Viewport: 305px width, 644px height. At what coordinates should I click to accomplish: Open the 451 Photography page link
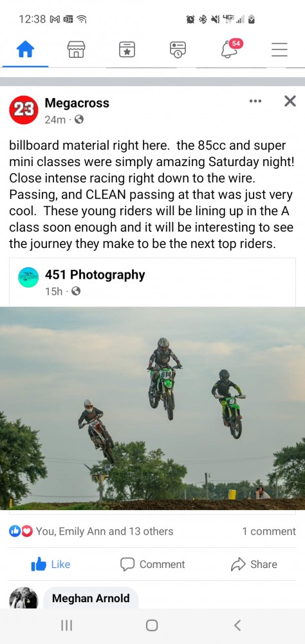click(95, 275)
